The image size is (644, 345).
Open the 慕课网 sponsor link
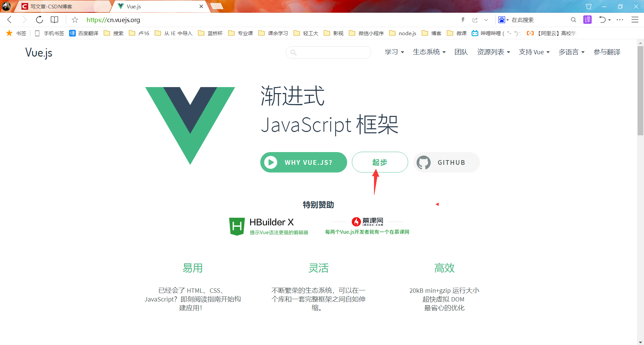[367, 226]
